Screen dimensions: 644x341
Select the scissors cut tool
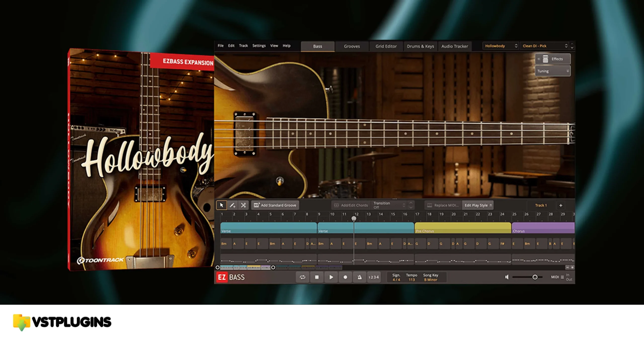tap(243, 205)
